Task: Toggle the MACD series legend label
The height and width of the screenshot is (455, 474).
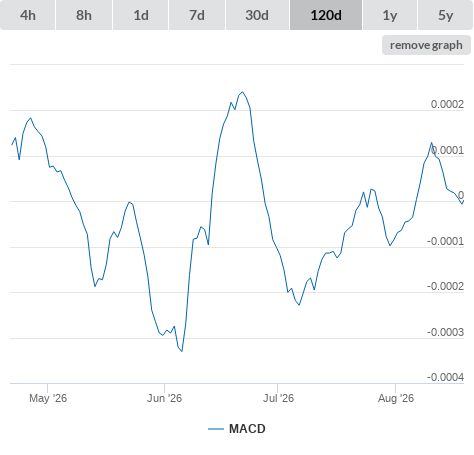Action: (x=247, y=429)
